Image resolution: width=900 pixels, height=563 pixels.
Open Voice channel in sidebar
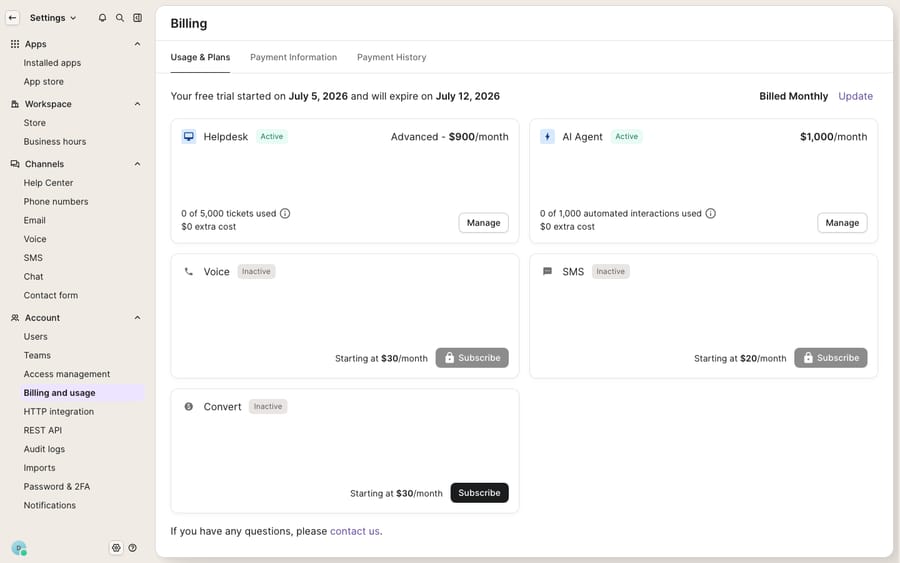35,239
